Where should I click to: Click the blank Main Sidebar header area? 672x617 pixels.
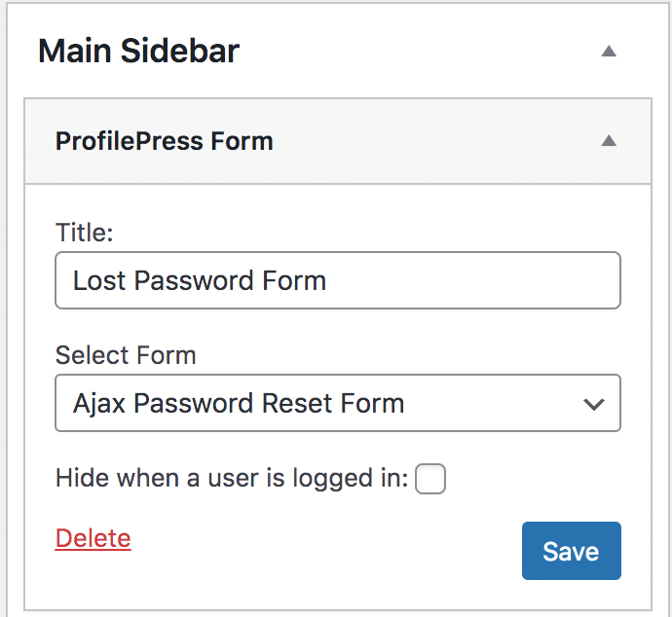click(409, 52)
